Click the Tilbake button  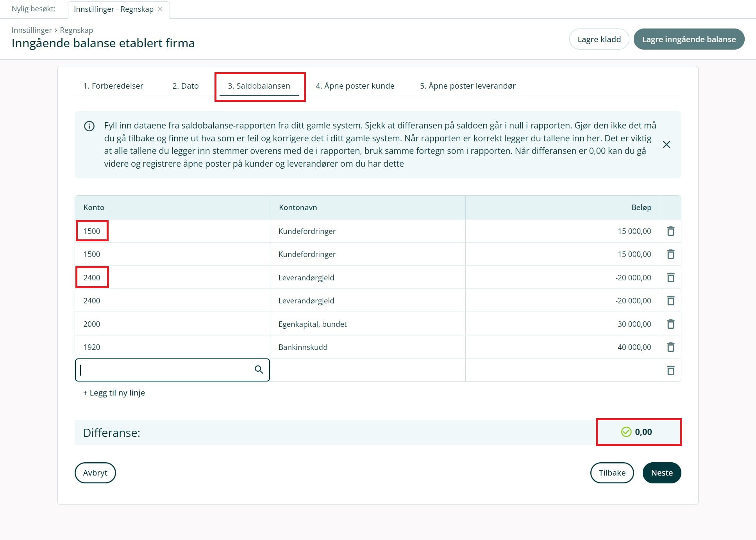612,473
